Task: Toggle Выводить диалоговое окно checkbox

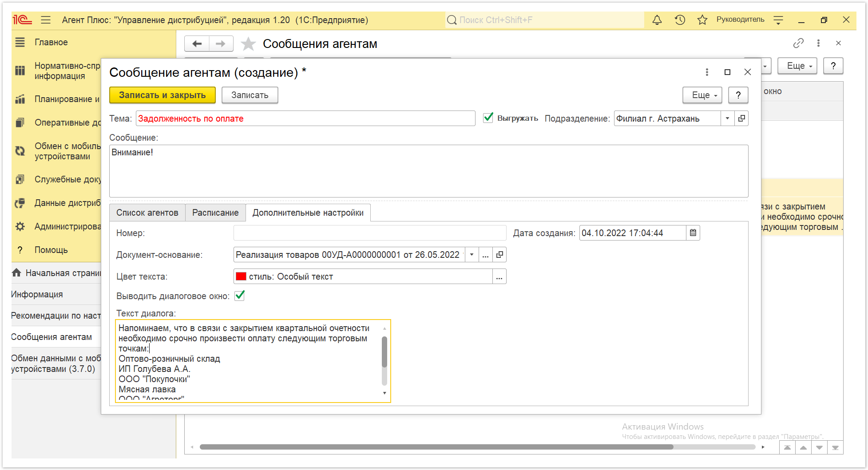Action: [x=240, y=296]
